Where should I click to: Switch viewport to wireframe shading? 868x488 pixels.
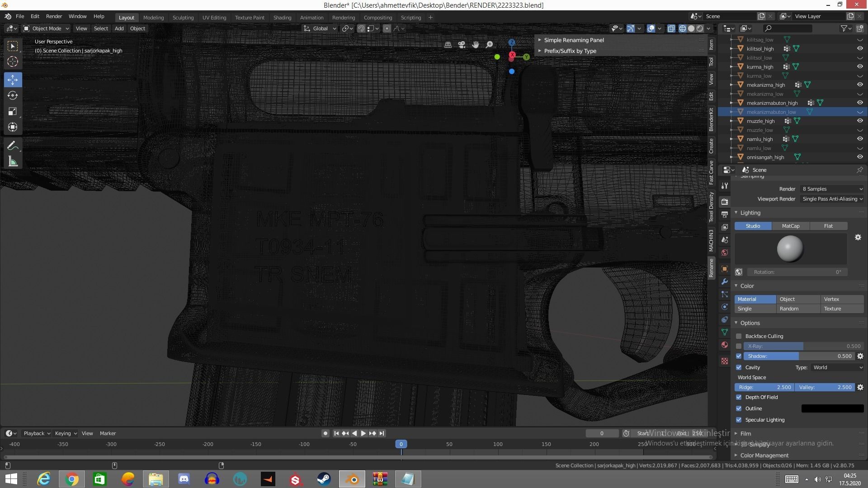coord(683,28)
